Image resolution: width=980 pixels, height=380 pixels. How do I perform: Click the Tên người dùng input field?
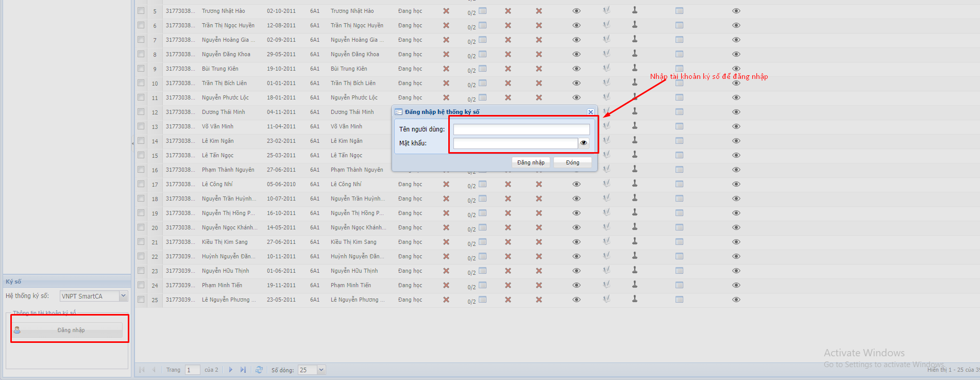coord(521,129)
